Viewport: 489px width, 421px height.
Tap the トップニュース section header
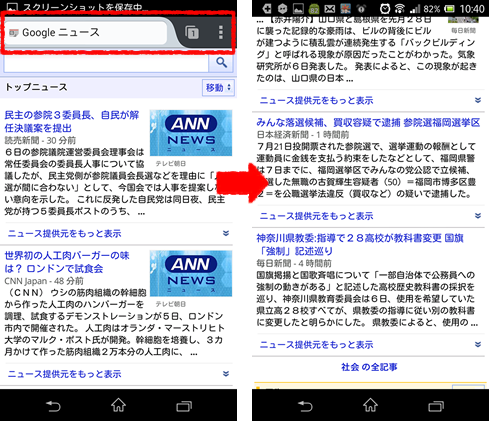click(36, 87)
